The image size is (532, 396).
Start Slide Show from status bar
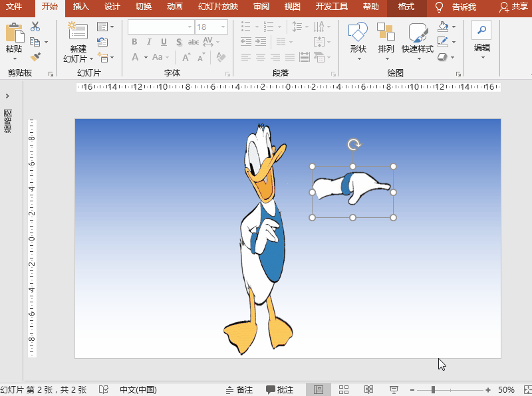[x=394, y=390]
